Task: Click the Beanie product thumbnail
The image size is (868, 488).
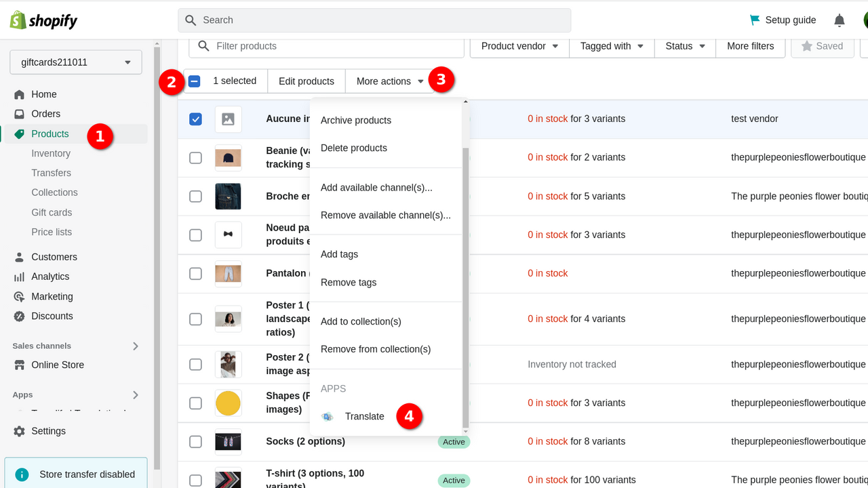Action: 229,157
